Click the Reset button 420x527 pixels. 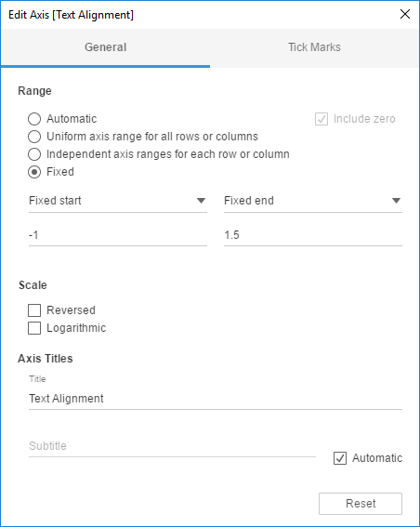pos(361,504)
